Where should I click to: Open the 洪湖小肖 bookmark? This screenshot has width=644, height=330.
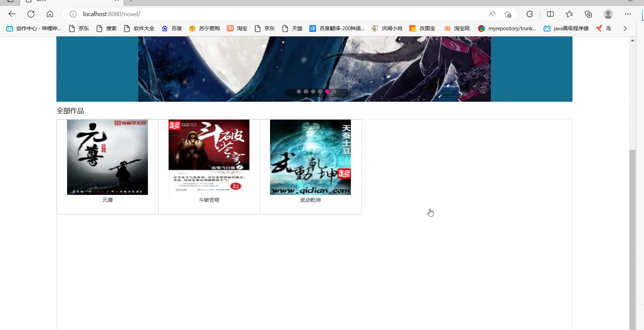(387, 29)
